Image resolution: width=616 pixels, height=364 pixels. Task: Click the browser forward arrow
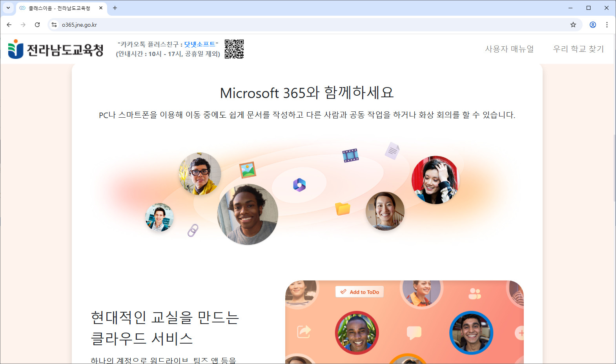[23, 25]
